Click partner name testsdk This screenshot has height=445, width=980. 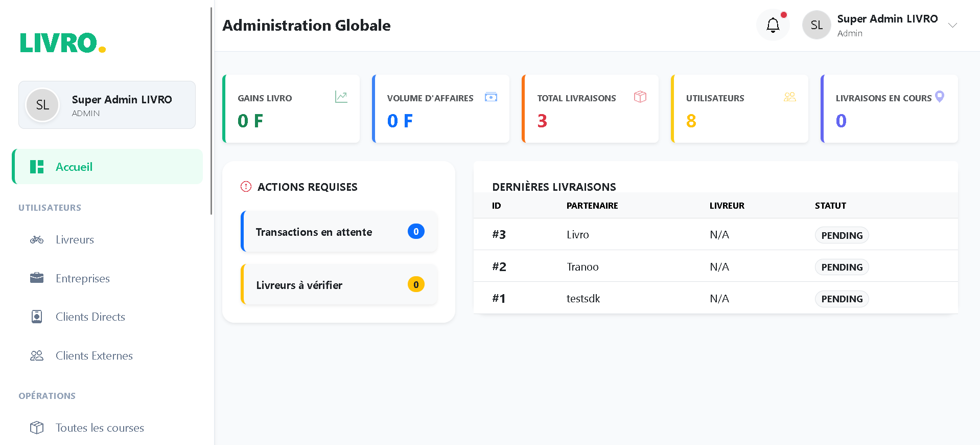click(x=583, y=299)
